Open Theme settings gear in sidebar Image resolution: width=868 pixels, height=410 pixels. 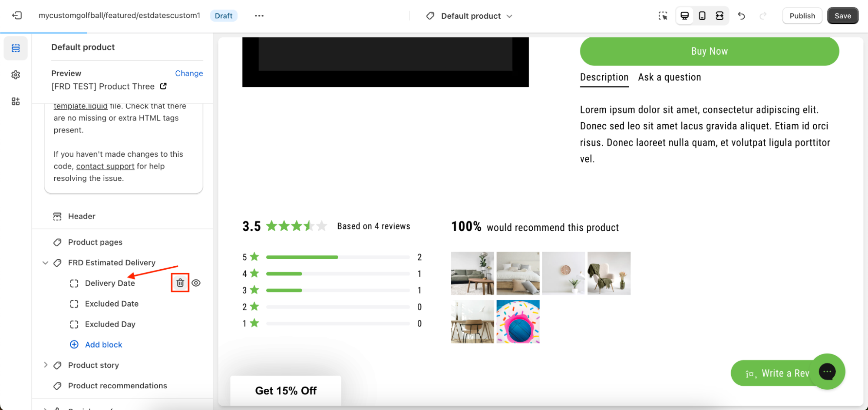16,75
